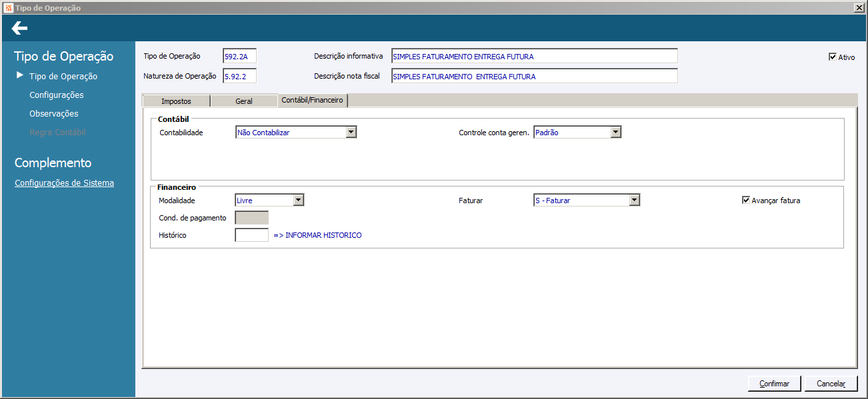Click the 'Complemento' sidebar heading
The height and width of the screenshot is (399, 868).
point(53,163)
